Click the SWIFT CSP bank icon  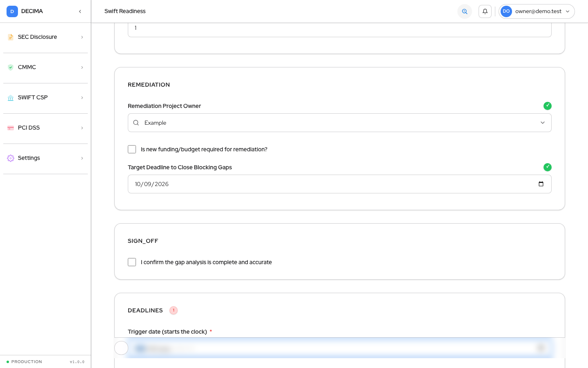tap(11, 98)
